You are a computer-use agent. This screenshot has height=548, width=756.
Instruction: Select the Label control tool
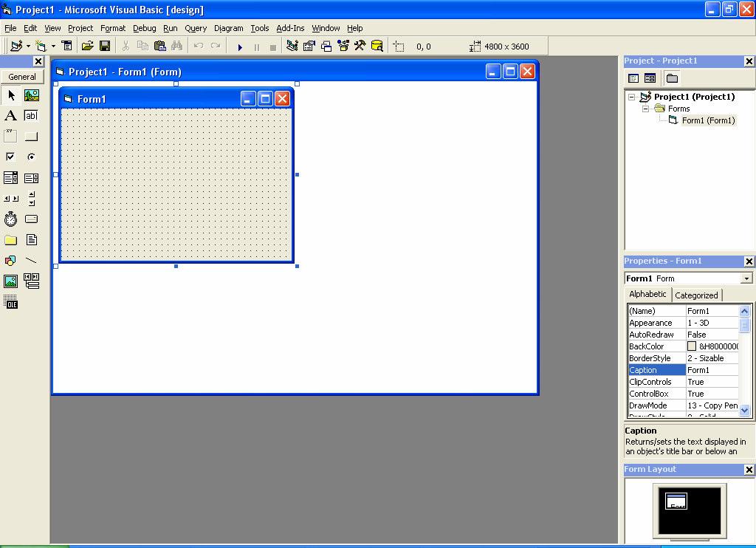point(10,115)
